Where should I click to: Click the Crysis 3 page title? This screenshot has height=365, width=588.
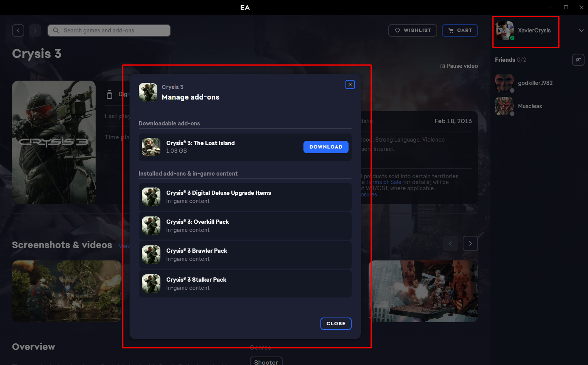tap(37, 54)
